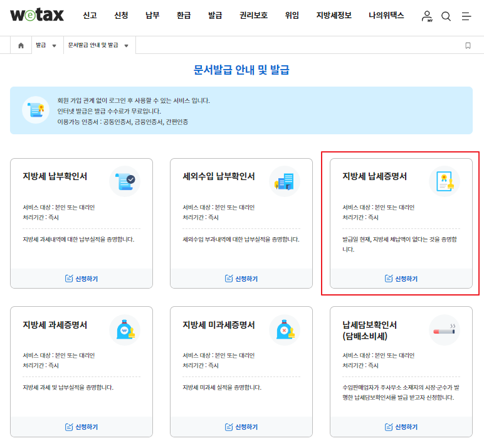Bookmark this page with bookmark icon

(468, 45)
